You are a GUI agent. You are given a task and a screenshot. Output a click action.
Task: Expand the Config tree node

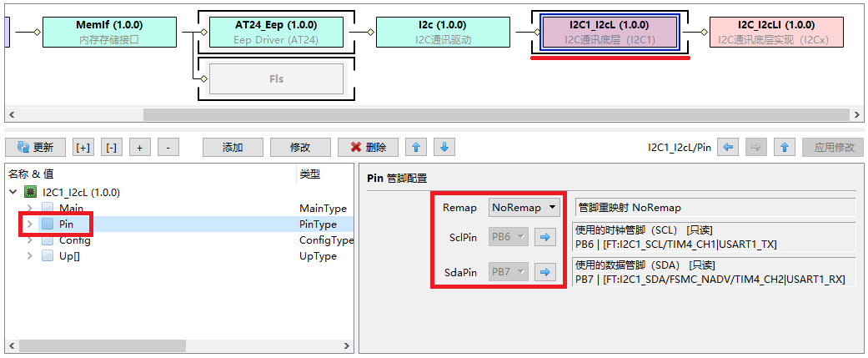tap(30, 240)
